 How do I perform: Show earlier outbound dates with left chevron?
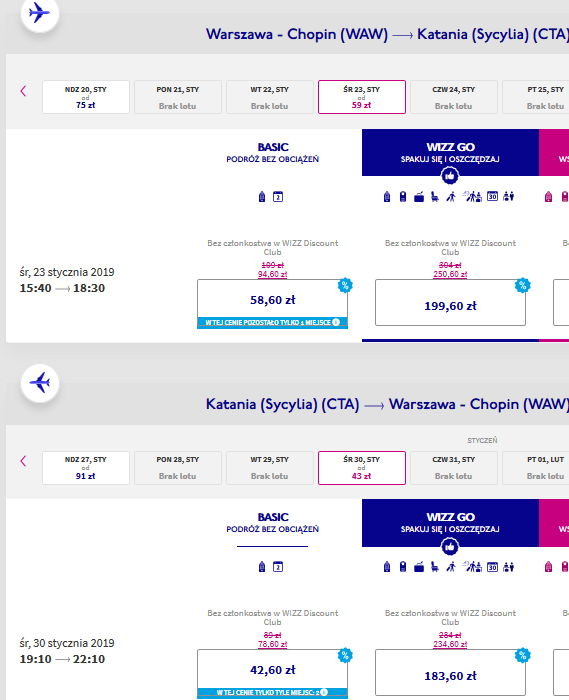point(23,91)
